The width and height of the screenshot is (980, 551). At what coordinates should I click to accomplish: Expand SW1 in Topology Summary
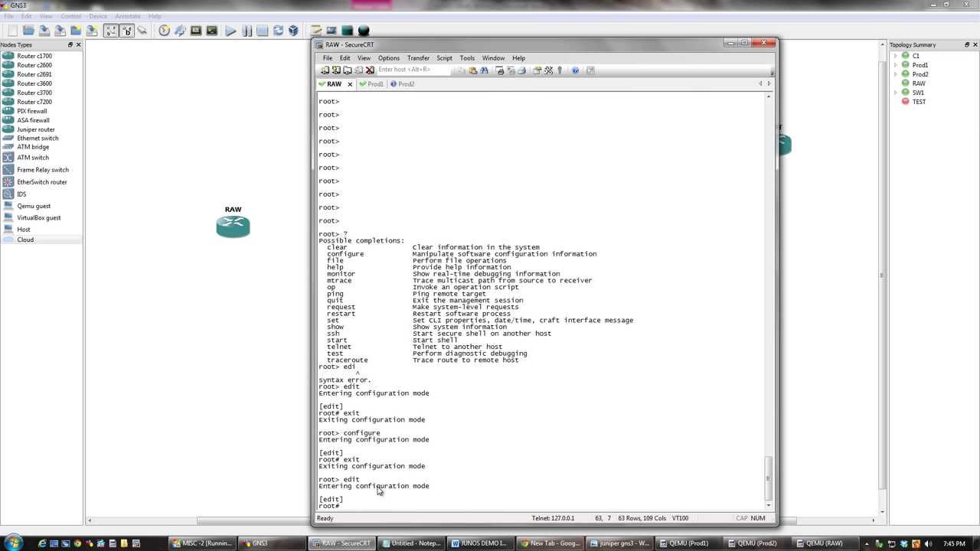[x=896, y=93]
